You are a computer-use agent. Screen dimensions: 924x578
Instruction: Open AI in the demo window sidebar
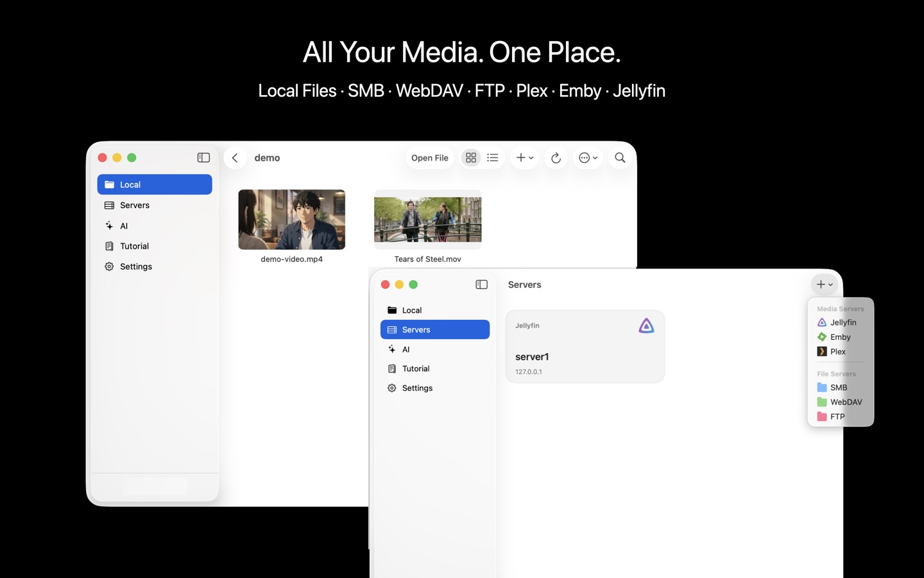click(x=155, y=225)
